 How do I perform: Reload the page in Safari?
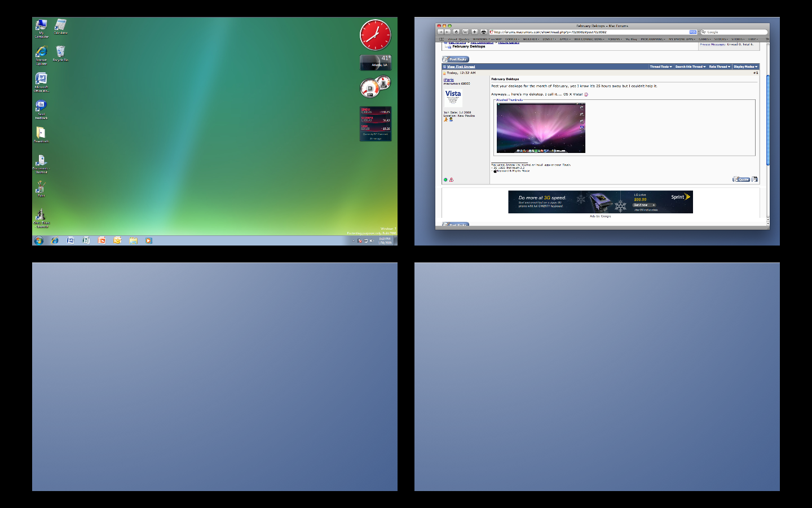pyautogui.click(x=456, y=32)
